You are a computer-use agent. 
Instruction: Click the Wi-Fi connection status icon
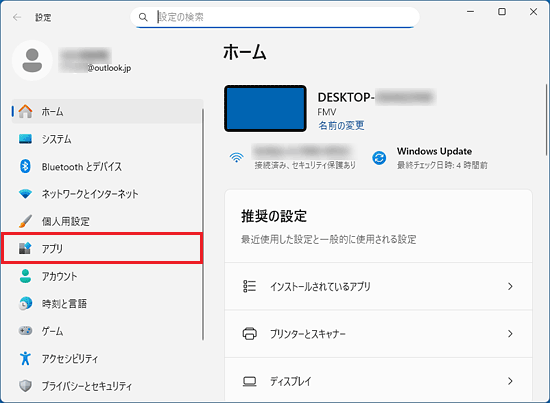coord(236,157)
